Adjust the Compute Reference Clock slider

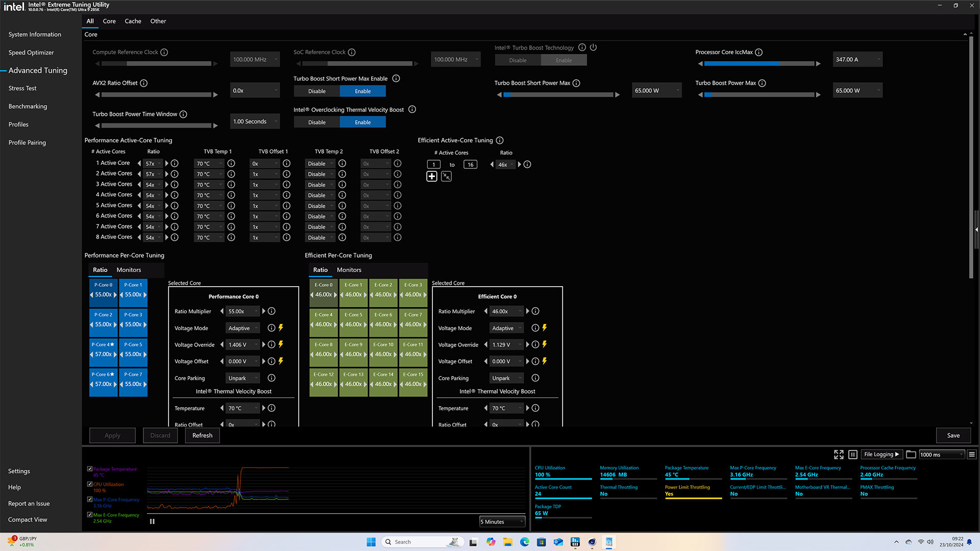[156, 64]
